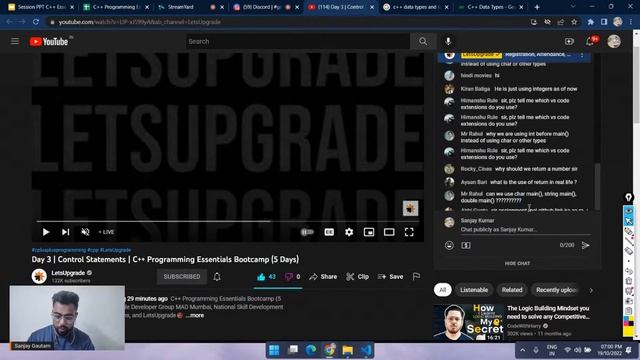This screenshot has width=640, height=360.
Task: Select the Listenable filter chip
Action: tap(474, 290)
